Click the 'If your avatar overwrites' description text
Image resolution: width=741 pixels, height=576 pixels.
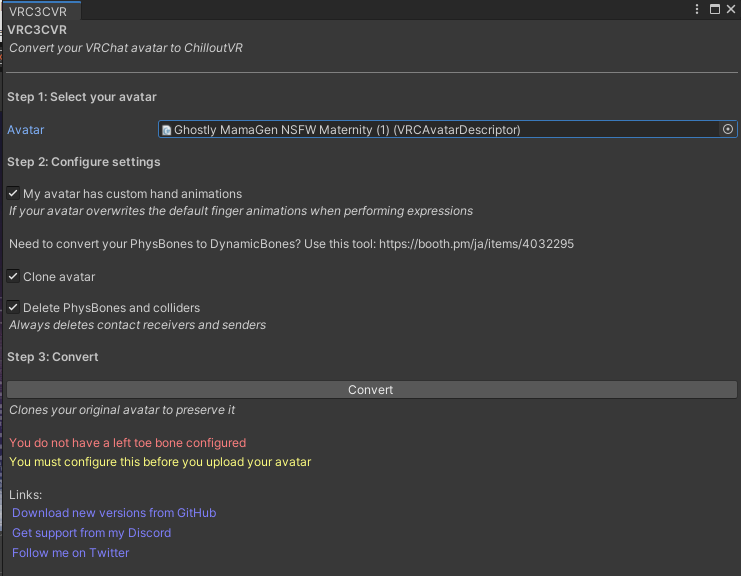click(241, 211)
